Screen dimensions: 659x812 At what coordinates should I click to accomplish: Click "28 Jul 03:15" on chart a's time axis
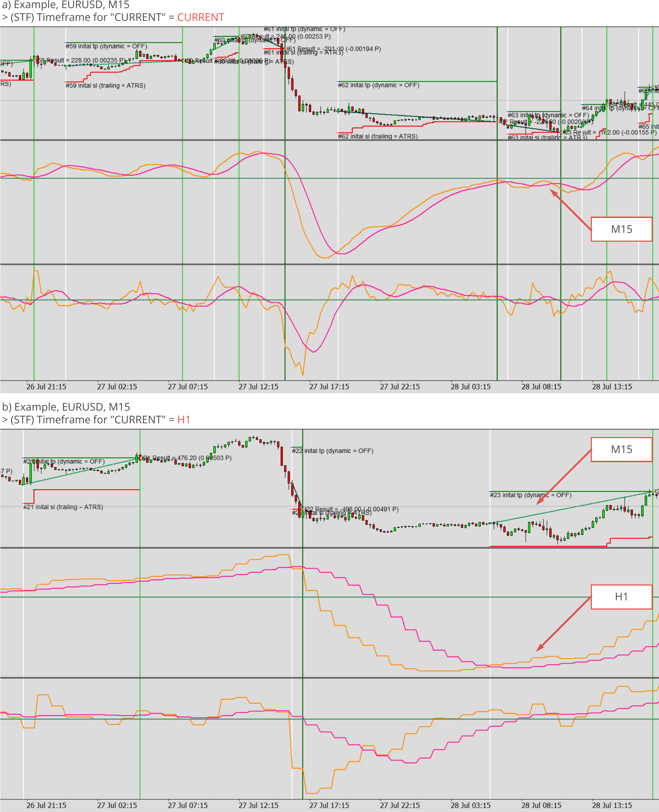471,387
